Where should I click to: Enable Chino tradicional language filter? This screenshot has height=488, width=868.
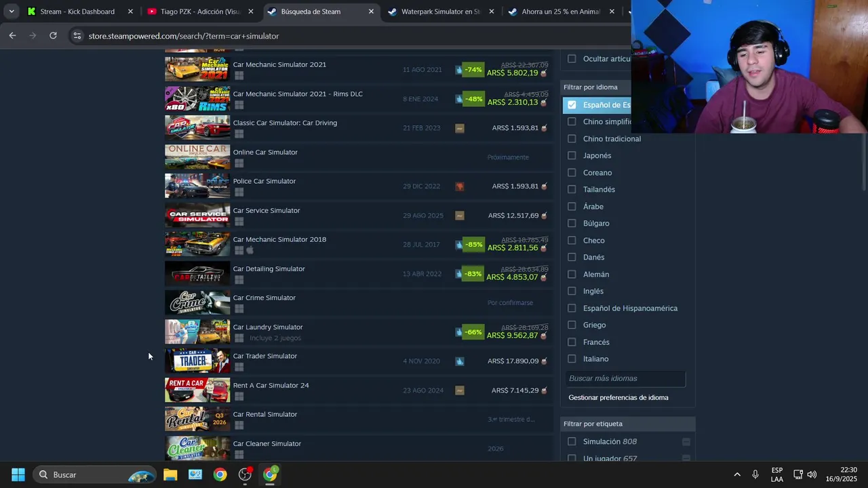click(x=572, y=139)
